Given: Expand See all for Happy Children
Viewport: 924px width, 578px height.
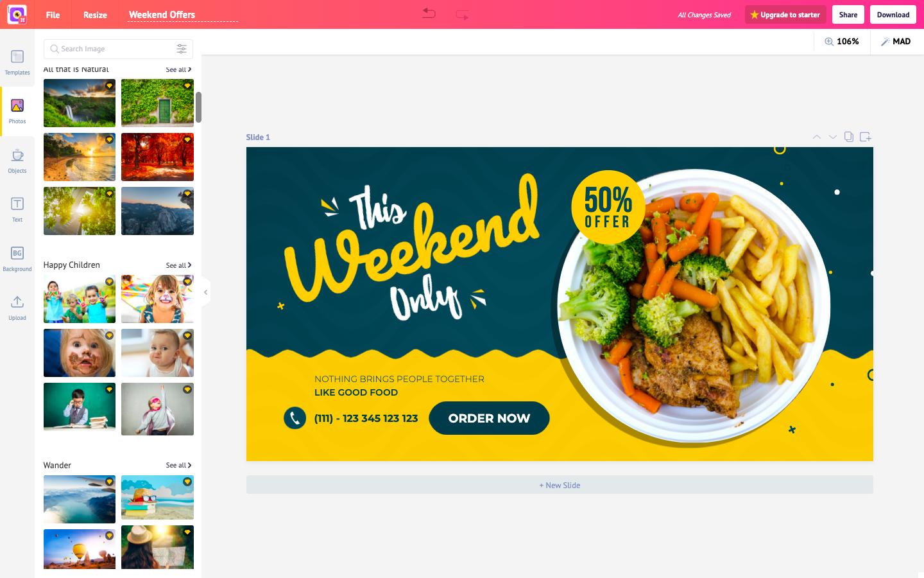Looking at the screenshot, I should [x=178, y=265].
